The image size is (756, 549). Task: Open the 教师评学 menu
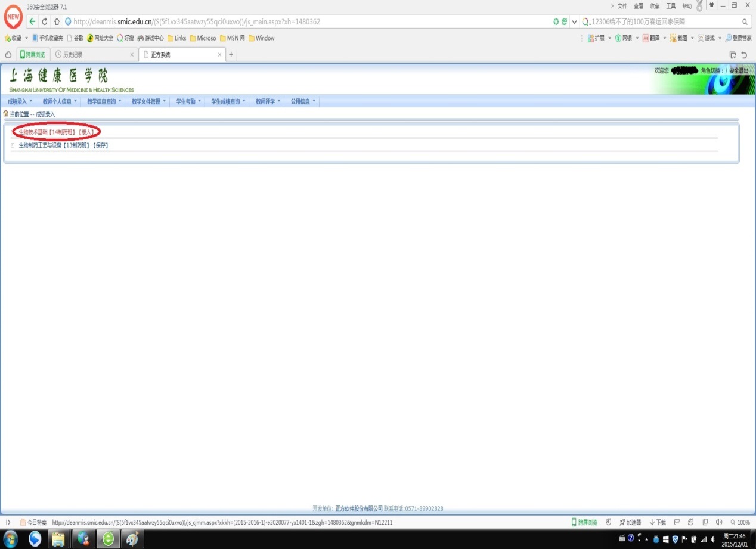tap(268, 101)
